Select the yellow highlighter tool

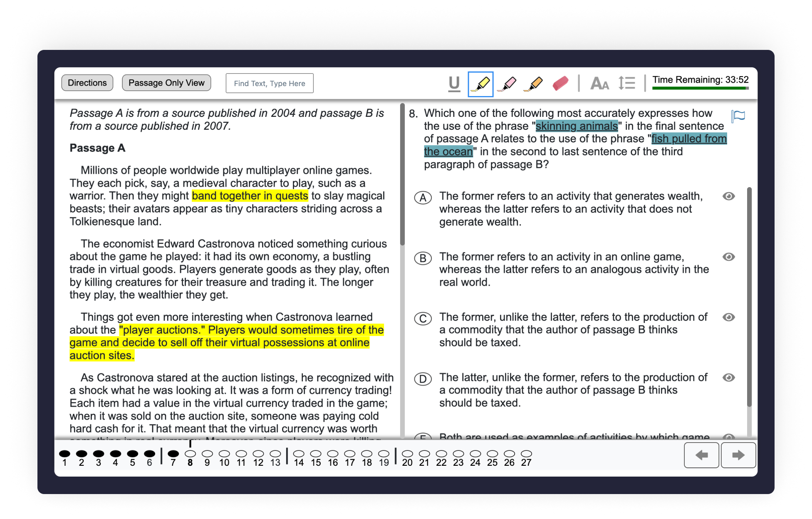[480, 84]
